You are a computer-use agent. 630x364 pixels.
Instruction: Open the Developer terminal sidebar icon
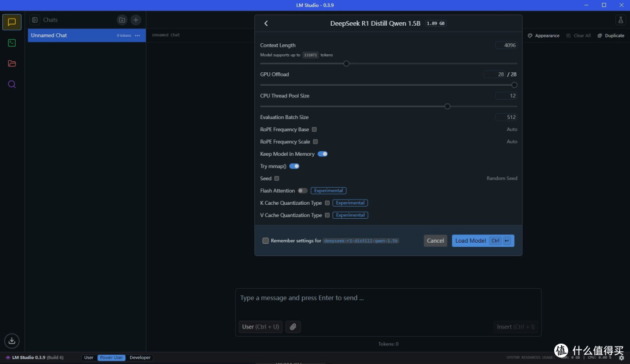[x=12, y=43]
